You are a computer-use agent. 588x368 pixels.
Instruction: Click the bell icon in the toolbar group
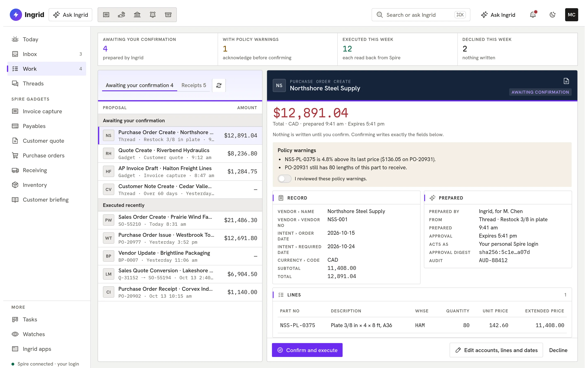click(153, 15)
